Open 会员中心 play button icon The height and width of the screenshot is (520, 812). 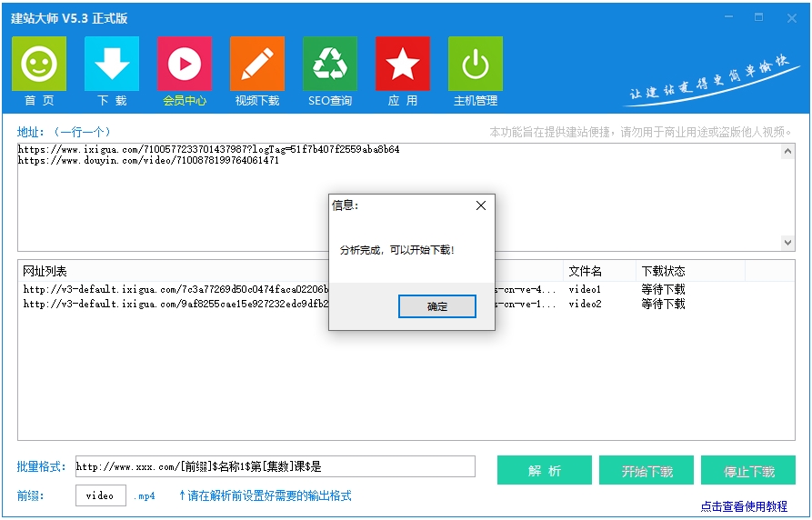click(x=185, y=64)
